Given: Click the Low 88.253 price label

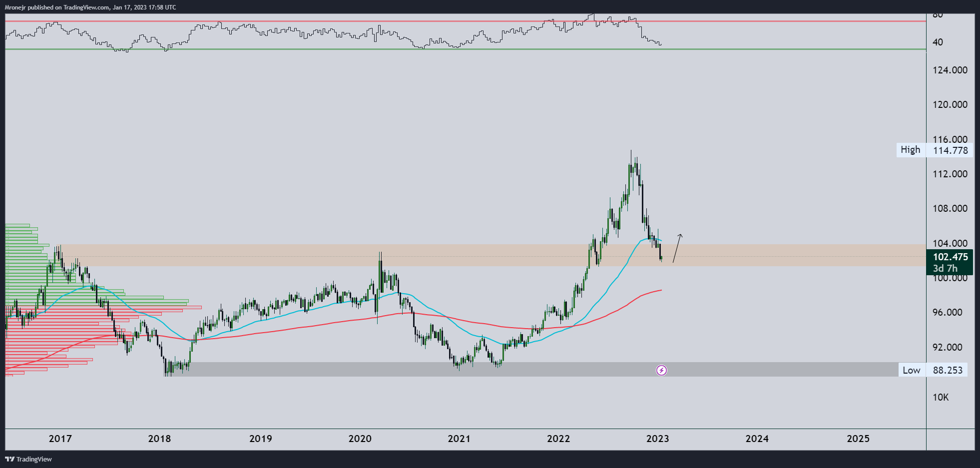Looking at the screenshot, I should pyautogui.click(x=933, y=370).
